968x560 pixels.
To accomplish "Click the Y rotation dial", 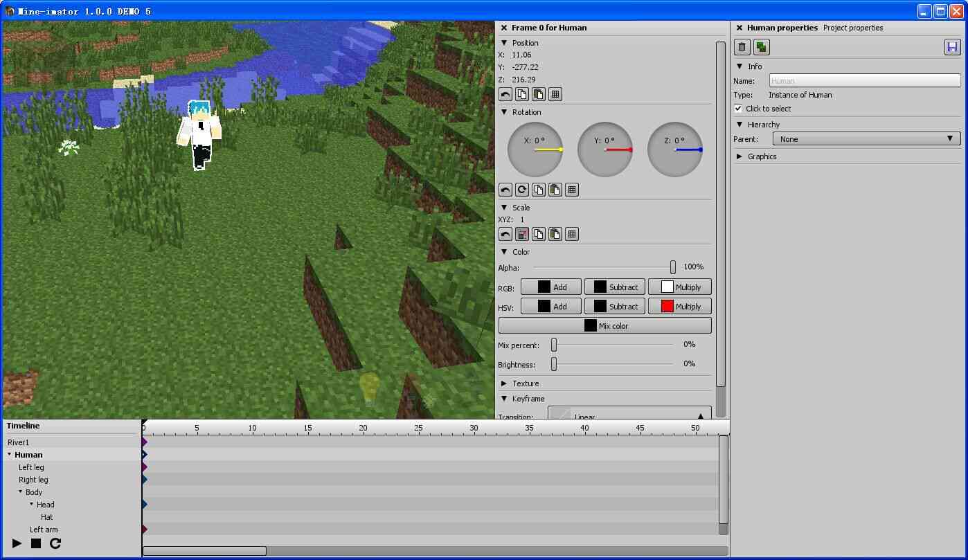I will pyautogui.click(x=605, y=150).
